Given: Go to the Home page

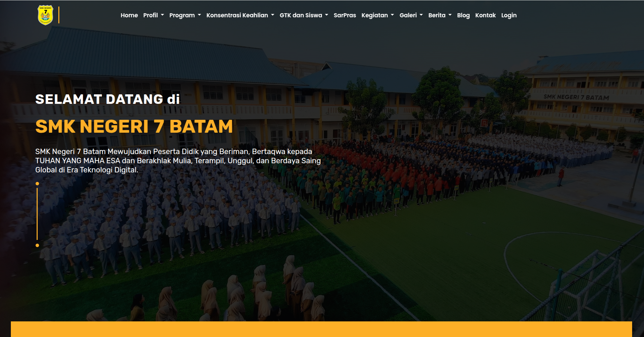Looking at the screenshot, I should [129, 15].
